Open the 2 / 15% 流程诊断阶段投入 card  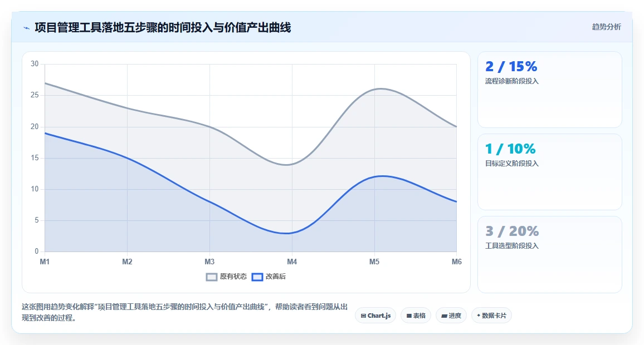(x=549, y=90)
